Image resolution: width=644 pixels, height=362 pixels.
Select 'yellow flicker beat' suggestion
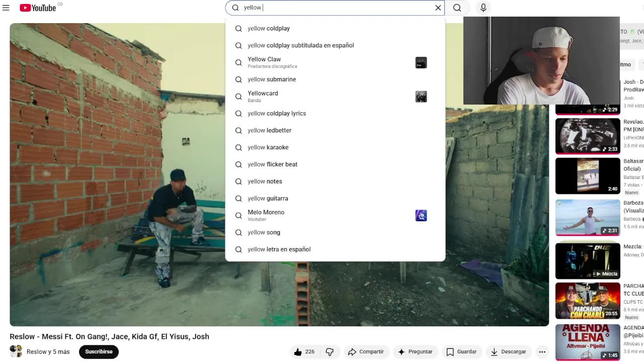(335, 164)
